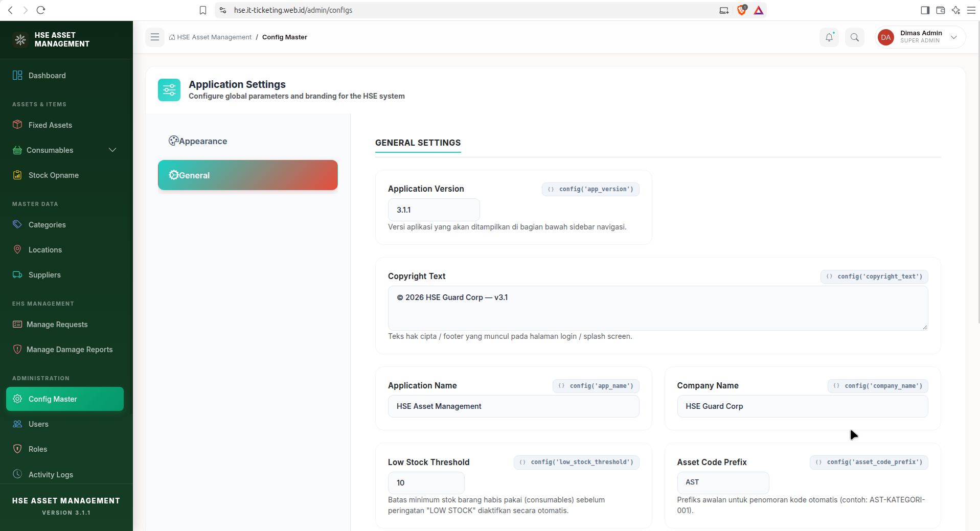Screen dimensions: 980x531
Task: Switch to the Appearance settings tab
Action: coord(248,141)
